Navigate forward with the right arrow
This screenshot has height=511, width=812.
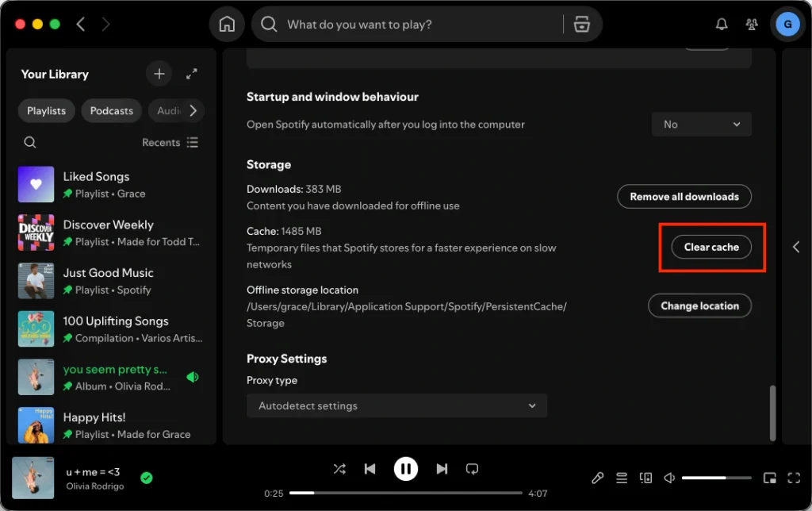[105, 25]
